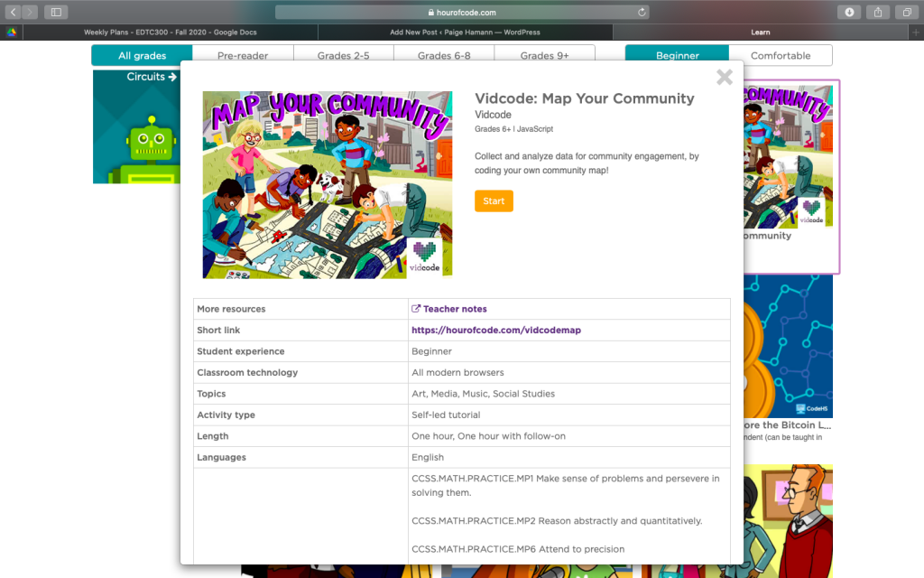Image resolution: width=924 pixels, height=578 pixels.
Task: Select the All grades filter
Action: point(142,55)
